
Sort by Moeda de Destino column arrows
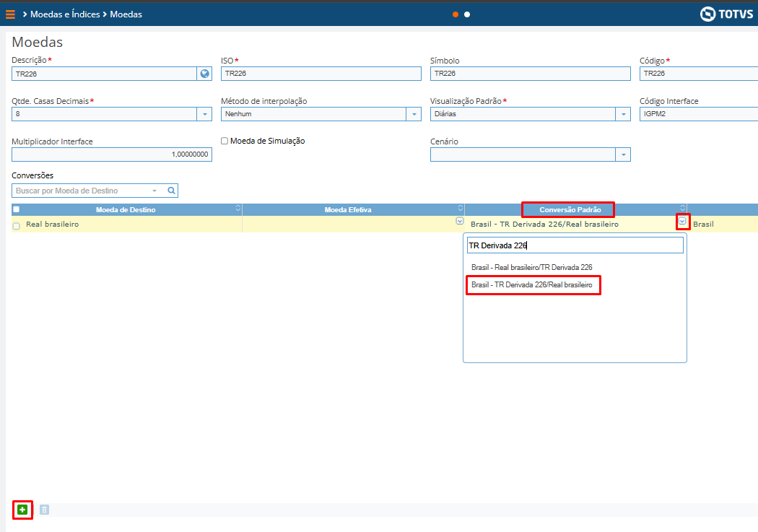click(238, 209)
